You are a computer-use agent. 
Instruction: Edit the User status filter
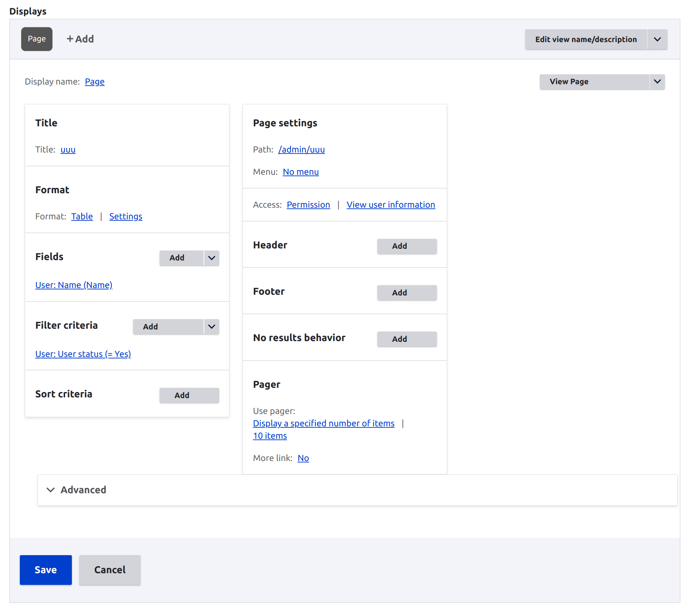(x=83, y=354)
